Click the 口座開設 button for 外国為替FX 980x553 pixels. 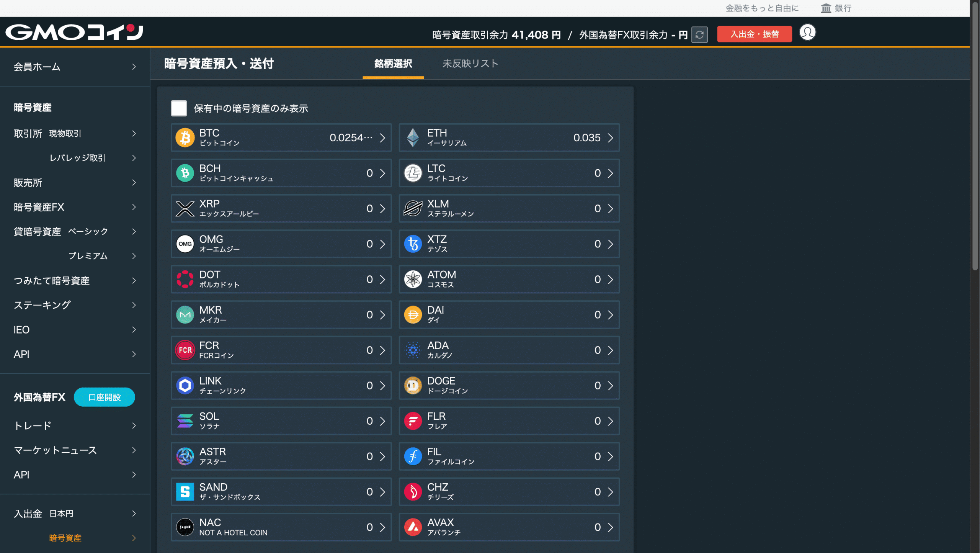(x=104, y=397)
